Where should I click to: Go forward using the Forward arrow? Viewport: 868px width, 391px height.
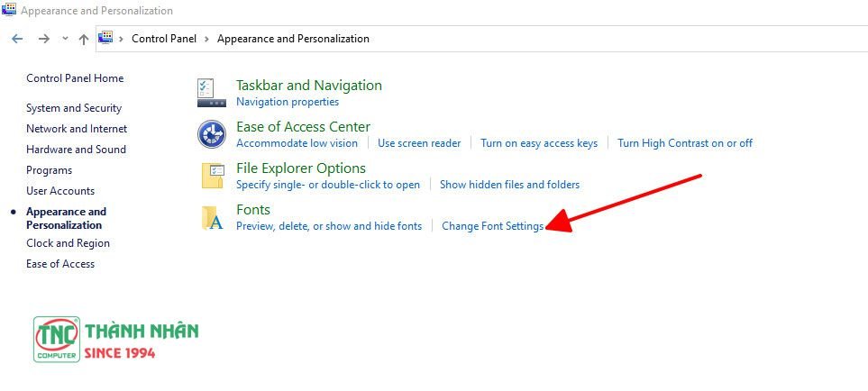(x=43, y=39)
